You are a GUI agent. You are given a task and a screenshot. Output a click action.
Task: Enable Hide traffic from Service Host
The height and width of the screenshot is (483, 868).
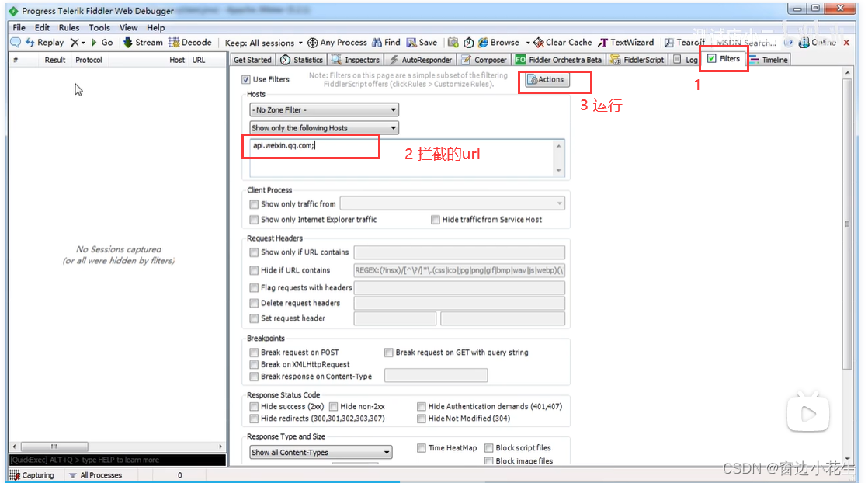click(x=435, y=220)
